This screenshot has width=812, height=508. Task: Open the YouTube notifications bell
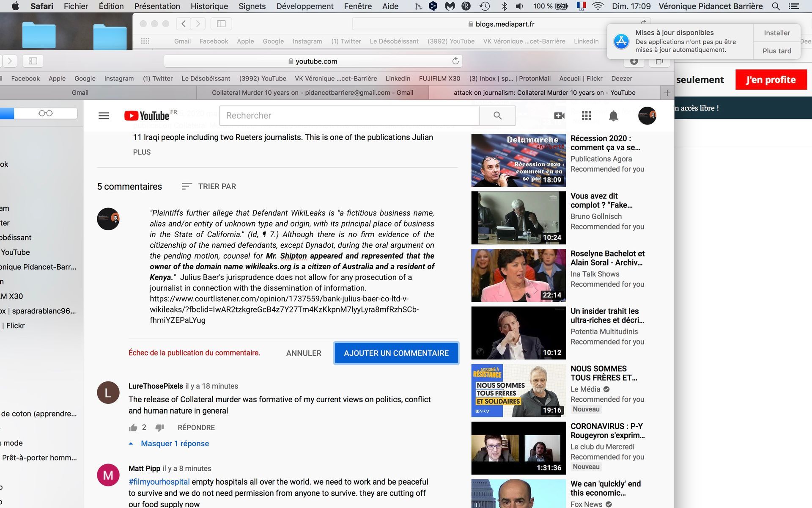click(613, 116)
